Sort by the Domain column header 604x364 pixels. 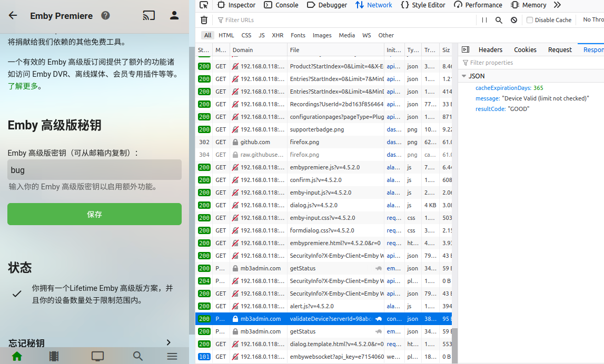[x=259, y=50]
